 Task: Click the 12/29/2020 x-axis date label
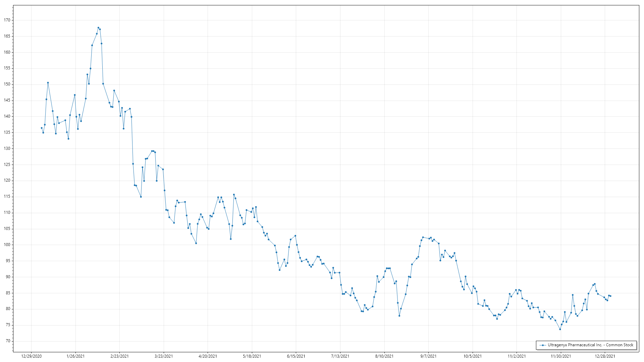(32, 356)
